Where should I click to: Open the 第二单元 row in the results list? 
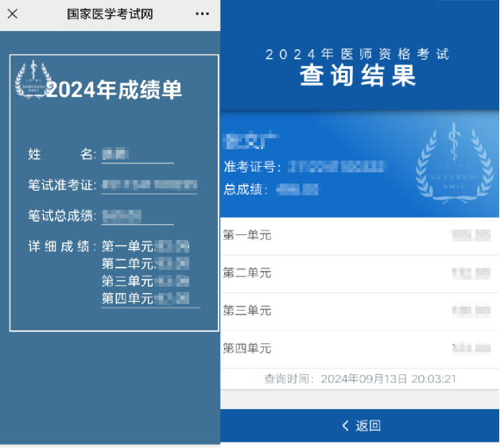[x=360, y=273]
